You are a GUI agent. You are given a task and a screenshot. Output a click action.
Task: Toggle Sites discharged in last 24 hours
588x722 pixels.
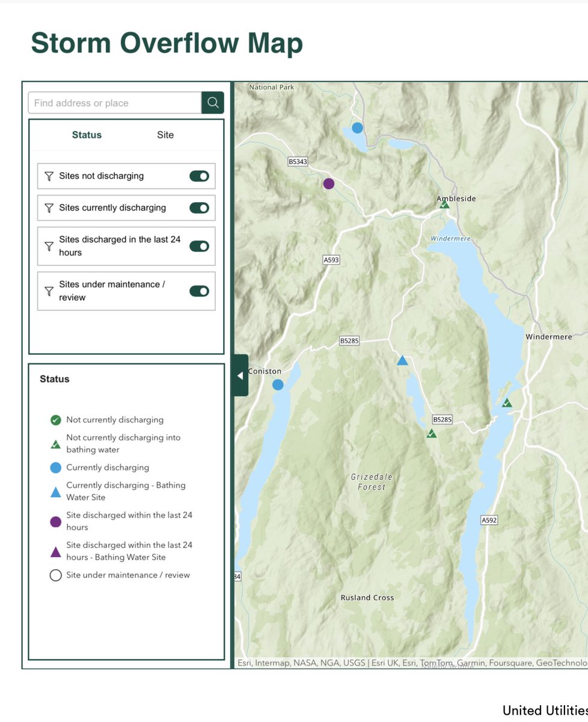200,246
